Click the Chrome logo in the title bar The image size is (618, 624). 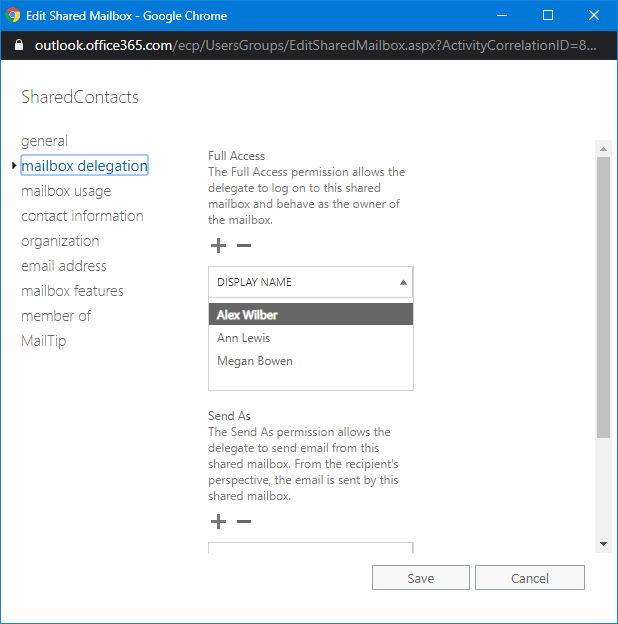[13, 15]
